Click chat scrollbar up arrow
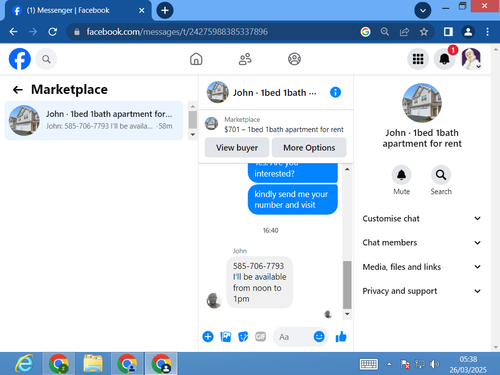 tap(347, 169)
